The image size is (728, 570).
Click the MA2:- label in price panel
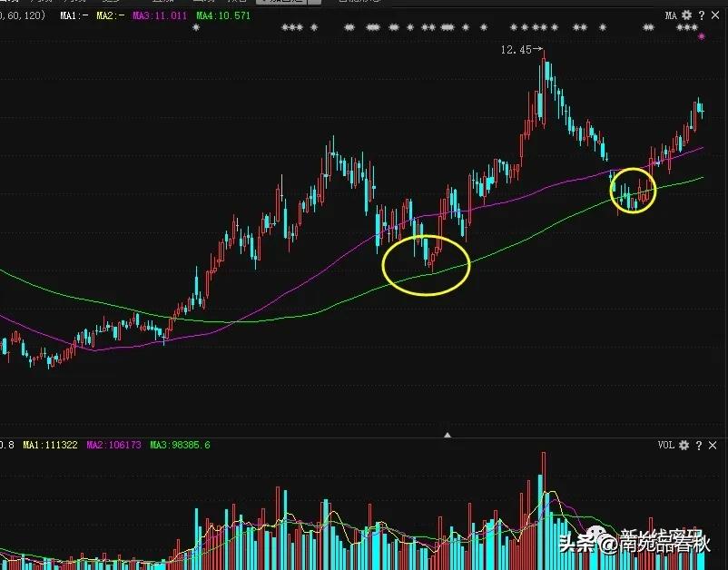pyautogui.click(x=111, y=15)
